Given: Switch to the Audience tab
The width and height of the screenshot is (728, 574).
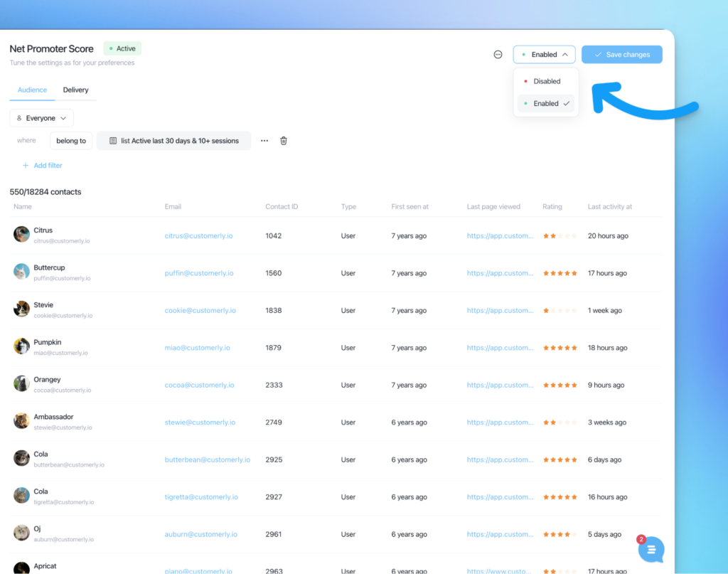Looking at the screenshot, I should [32, 90].
